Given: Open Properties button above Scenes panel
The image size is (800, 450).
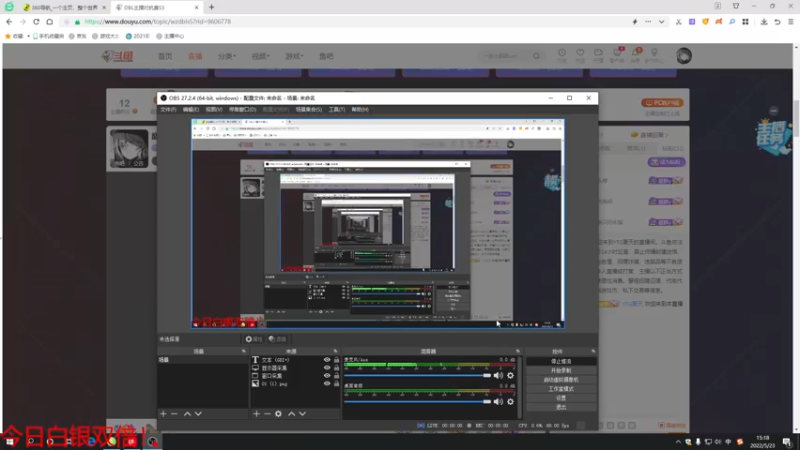Looking at the screenshot, I should 254,339.
